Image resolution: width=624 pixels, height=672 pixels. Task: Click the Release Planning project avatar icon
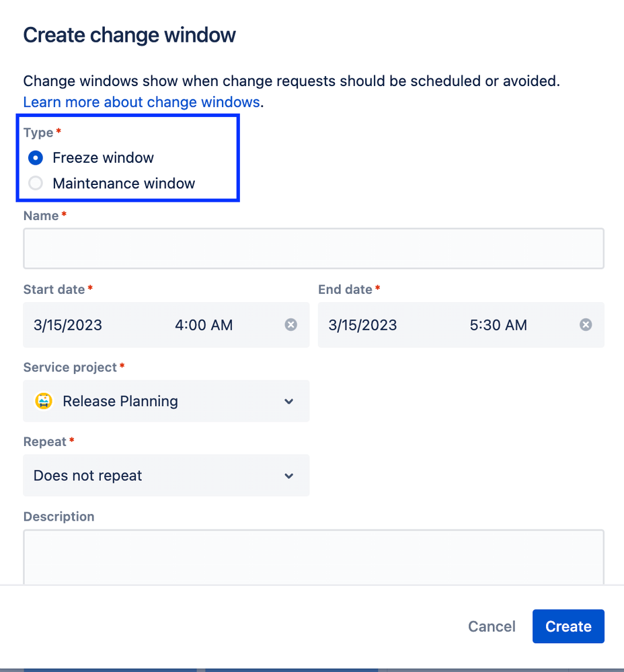coord(44,401)
